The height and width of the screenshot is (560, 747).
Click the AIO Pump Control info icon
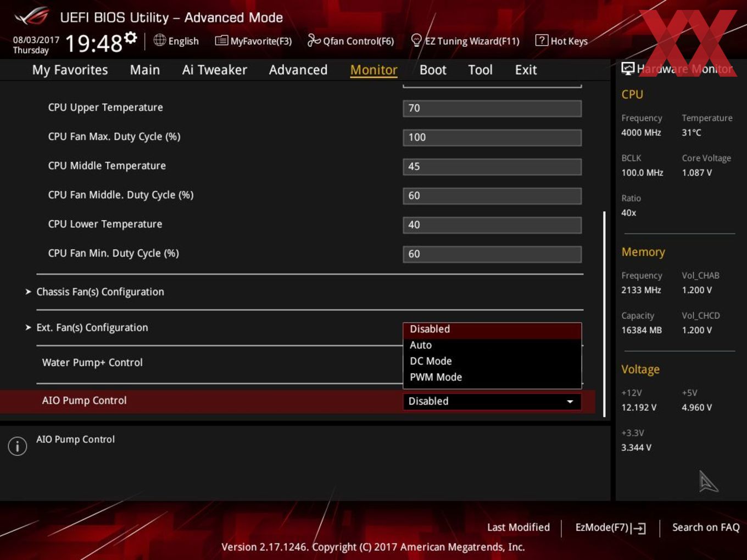tap(17, 446)
